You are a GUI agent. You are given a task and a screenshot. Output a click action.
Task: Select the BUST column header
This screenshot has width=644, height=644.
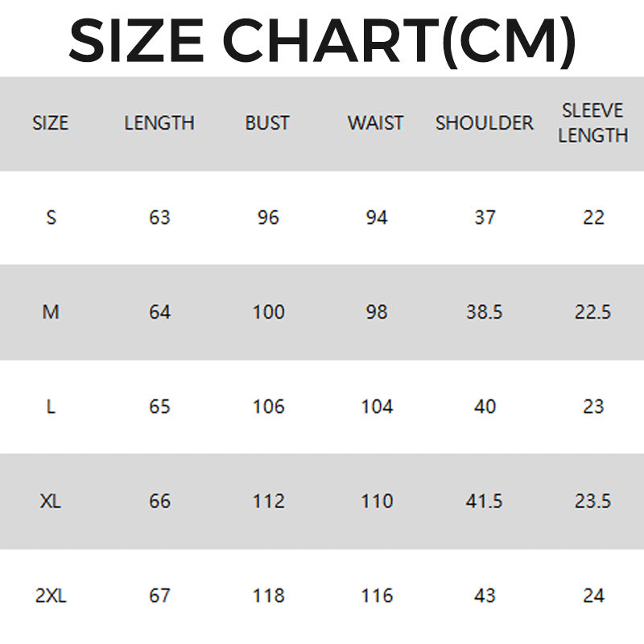(267, 123)
